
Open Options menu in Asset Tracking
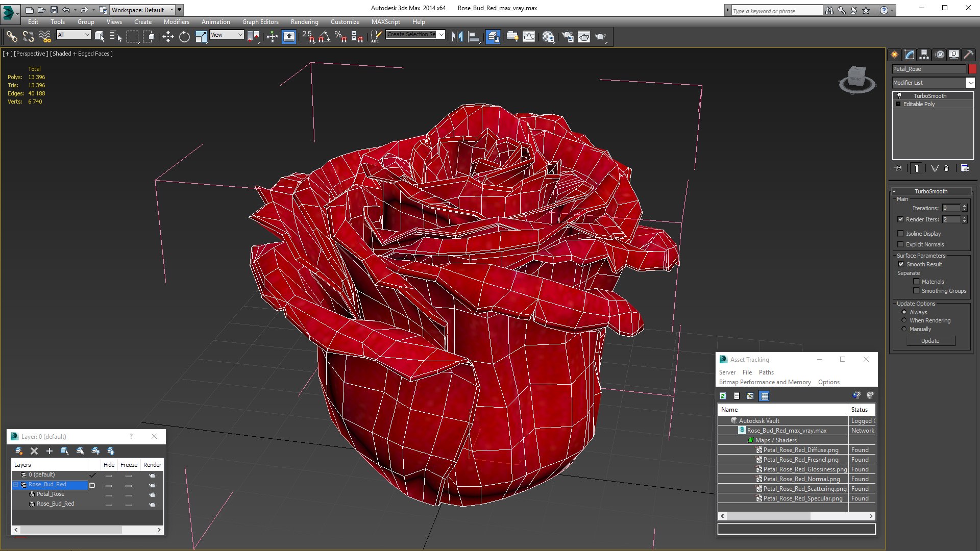point(828,382)
